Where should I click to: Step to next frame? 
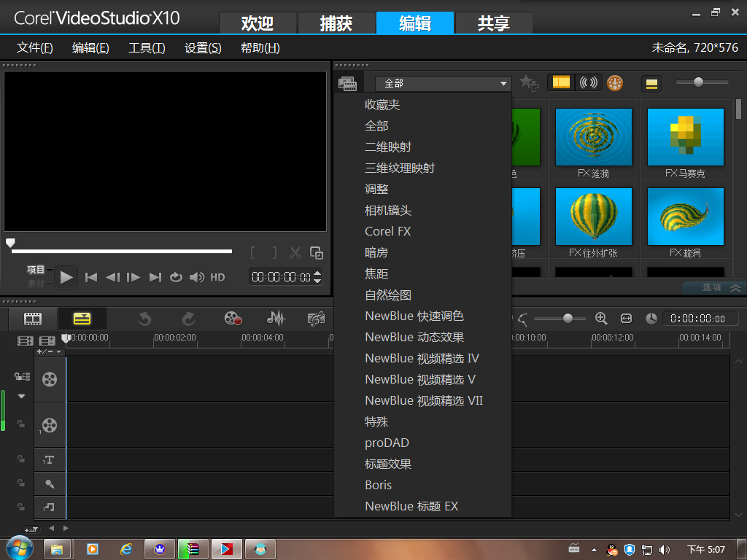coord(133,278)
